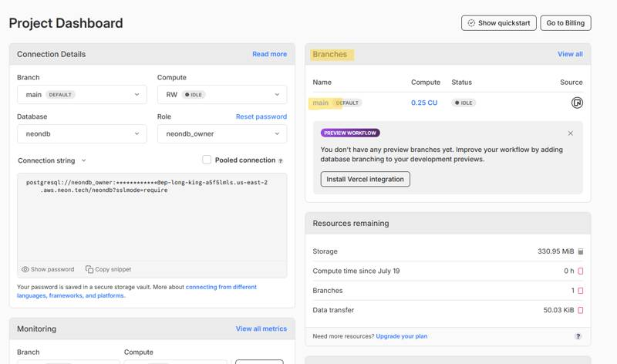
Task: Click the 330.95 MiB storage value
Action: [555, 251]
